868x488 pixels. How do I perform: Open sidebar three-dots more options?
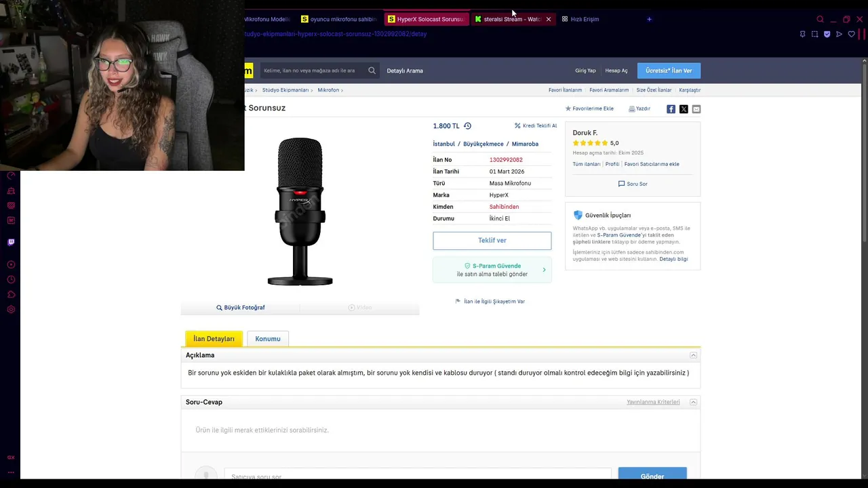tap(11, 472)
